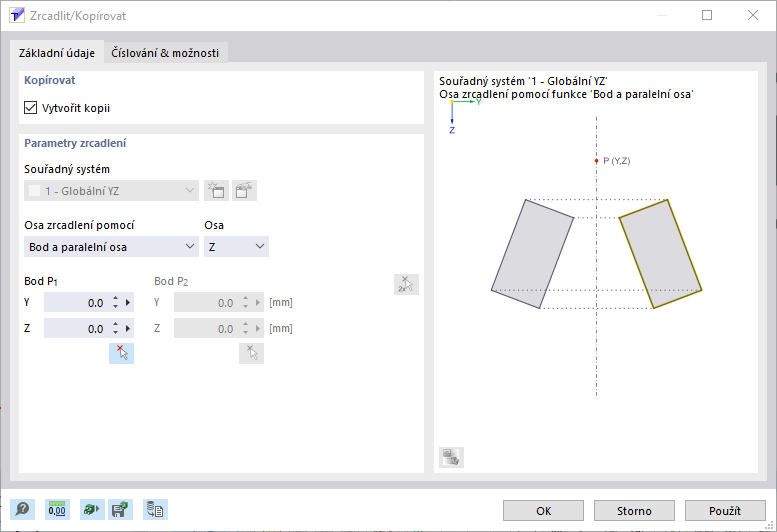Click the help icon at bottom left

coord(21,510)
